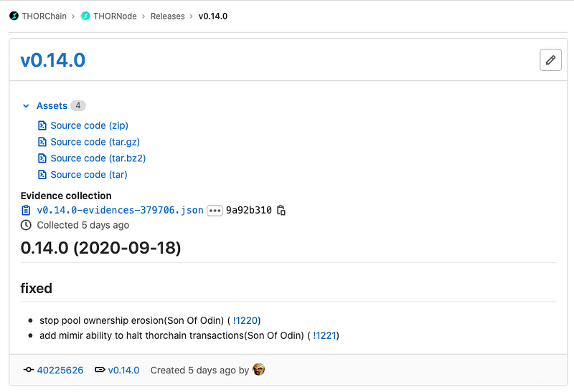Download Source code (tar.bz2)
The image size is (574, 392).
pos(98,158)
